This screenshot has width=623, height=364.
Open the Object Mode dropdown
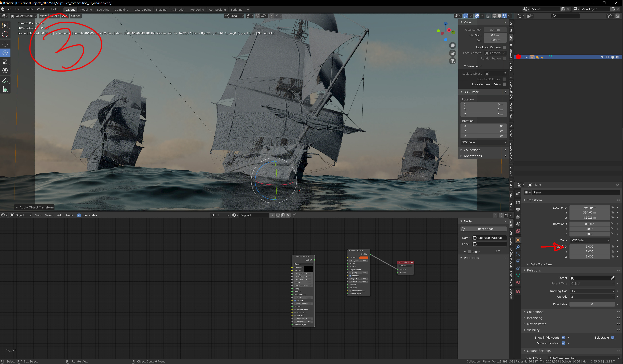[23, 16]
